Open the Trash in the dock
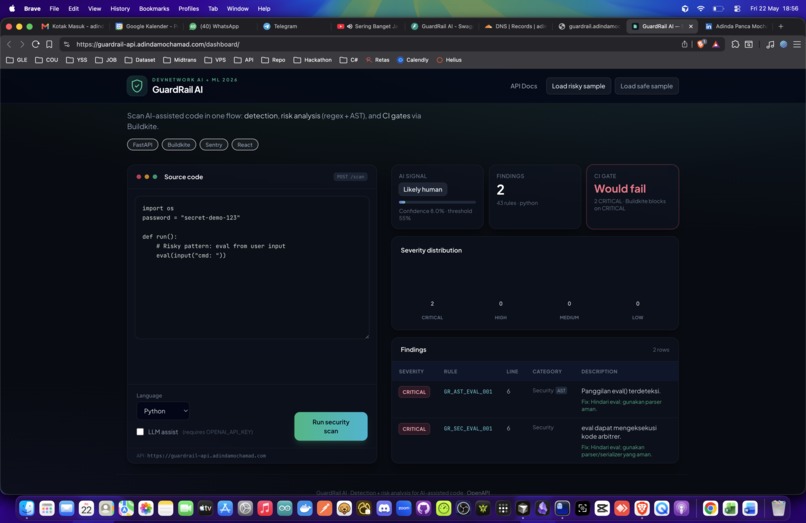806x523 pixels. 778,508
